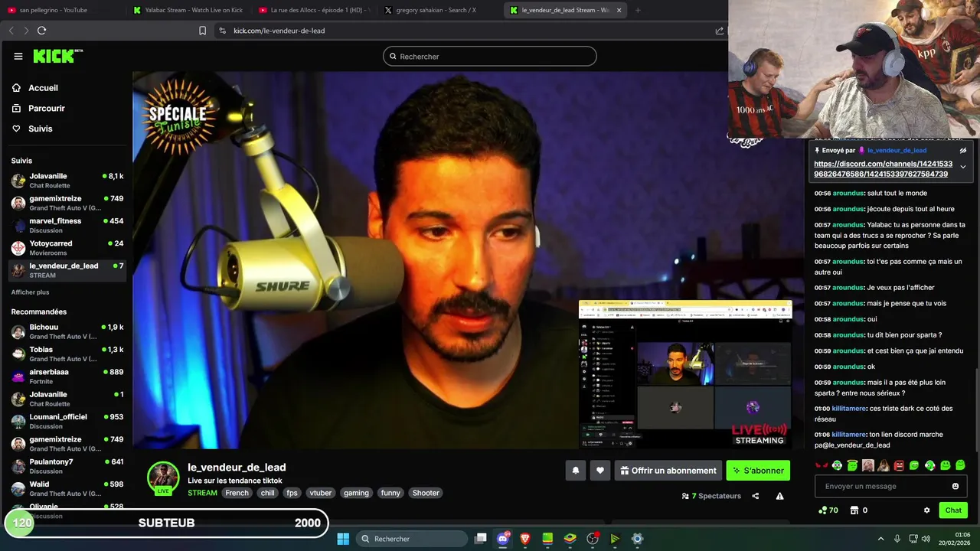Screen dimensions: 980x551
Task: Open recommended channel Walid
Action: 67,488
